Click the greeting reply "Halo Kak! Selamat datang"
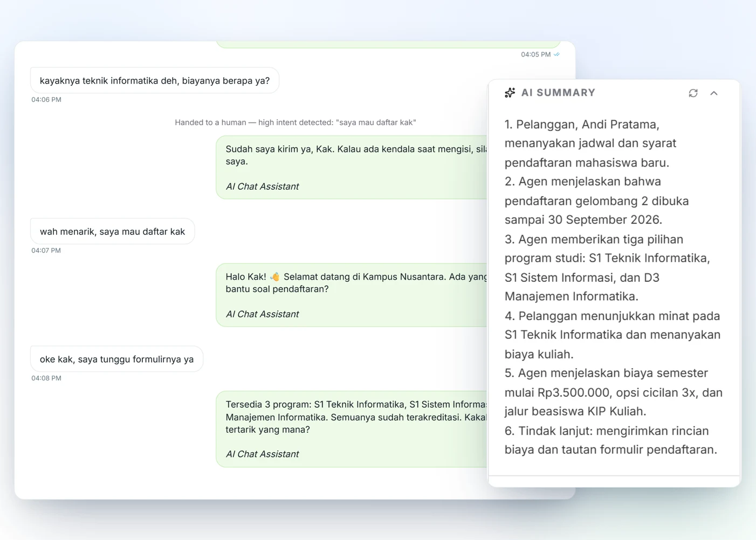 click(352, 295)
